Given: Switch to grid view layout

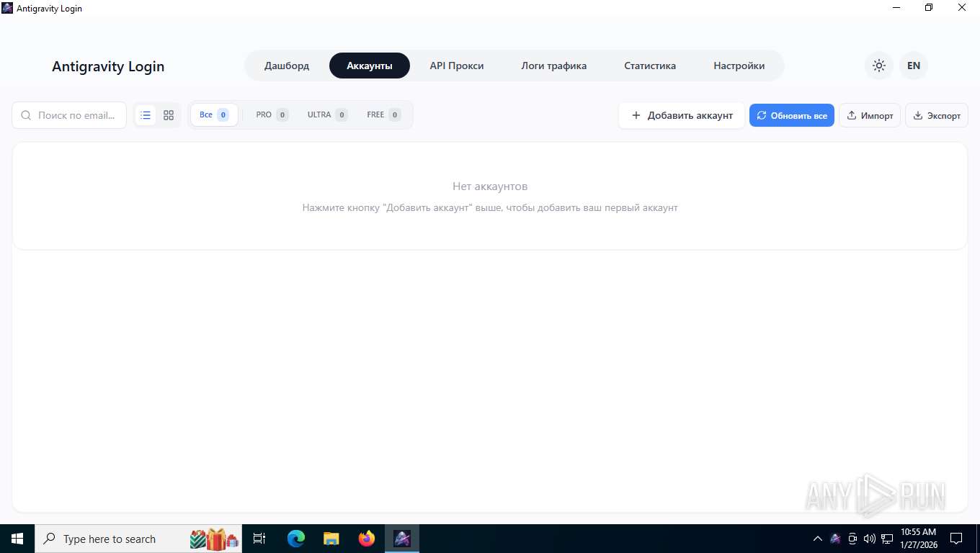Looking at the screenshot, I should tap(169, 115).
